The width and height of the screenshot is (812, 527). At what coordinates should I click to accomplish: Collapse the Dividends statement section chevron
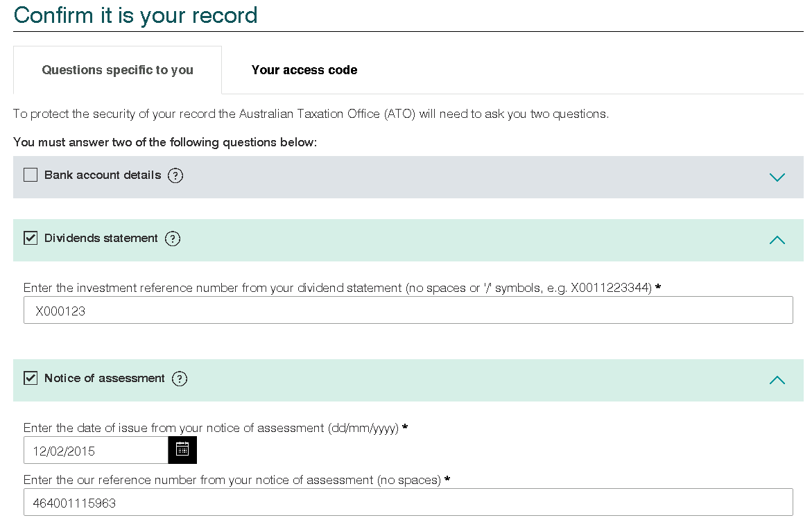(x=777, y=240)
